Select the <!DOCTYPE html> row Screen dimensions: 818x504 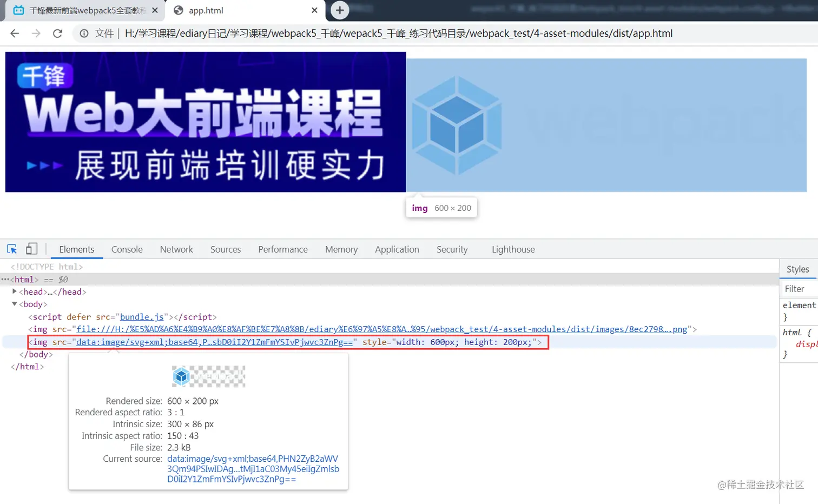click(x=47, y=267)
